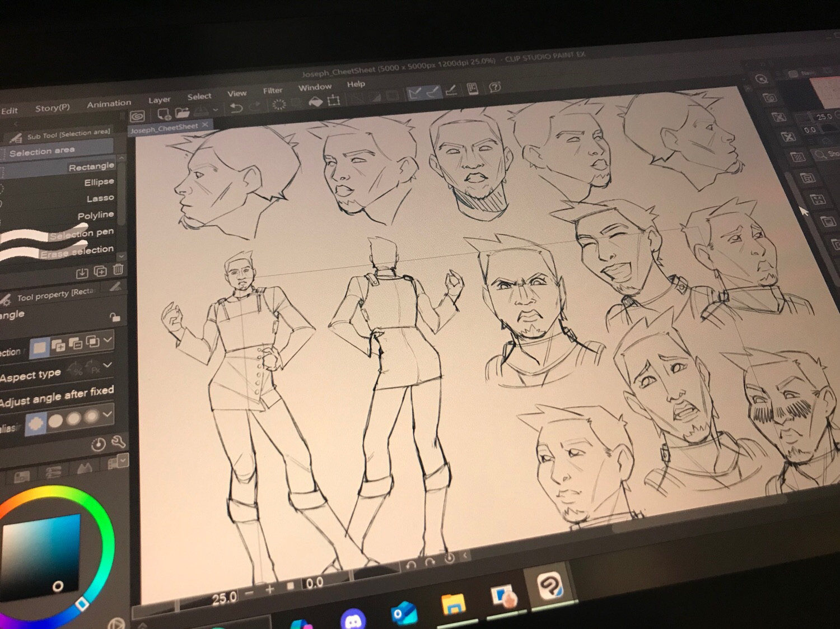840x629 pixels.
Task: Click the import sub tool material icon
Action: tap(82, 273)
